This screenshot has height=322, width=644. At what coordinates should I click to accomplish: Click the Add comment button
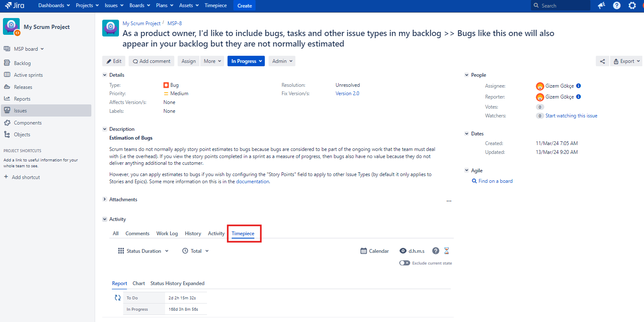click(x=152, y=61)
